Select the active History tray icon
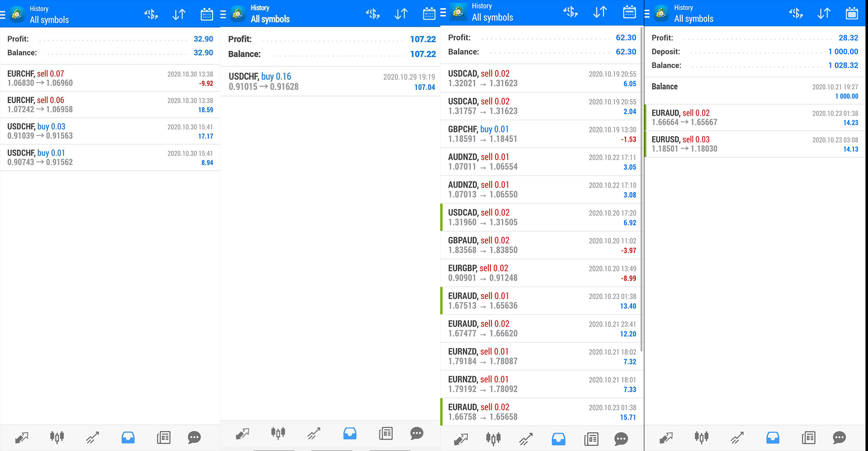Viewport: 868px width, 451px height. [128, 438]
